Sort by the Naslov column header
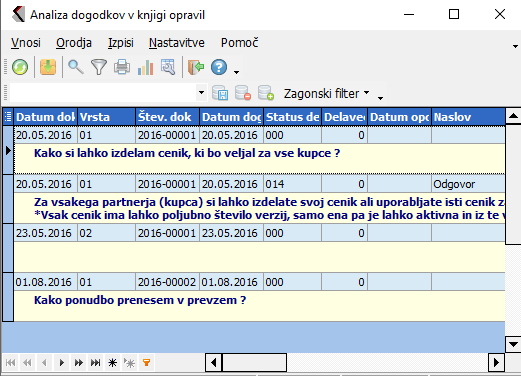Image resolution: width=521 pixels, height=376 pixels. [x=468, y=117]
